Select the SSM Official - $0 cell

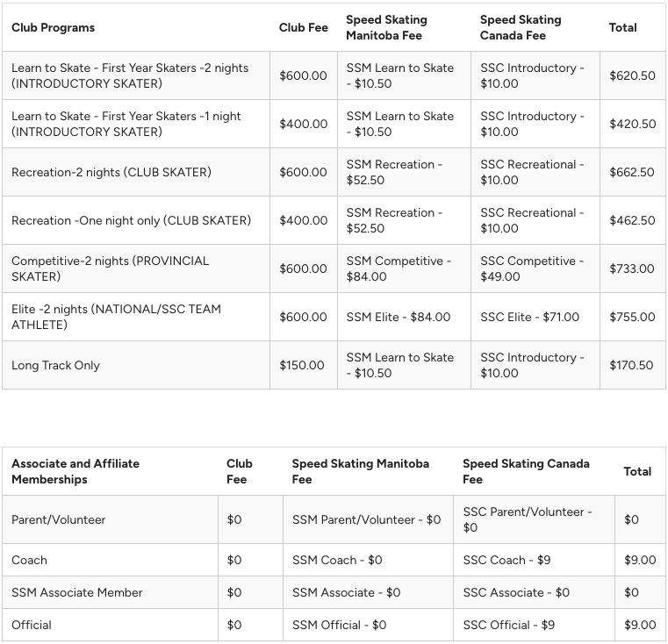coord(339,625)
